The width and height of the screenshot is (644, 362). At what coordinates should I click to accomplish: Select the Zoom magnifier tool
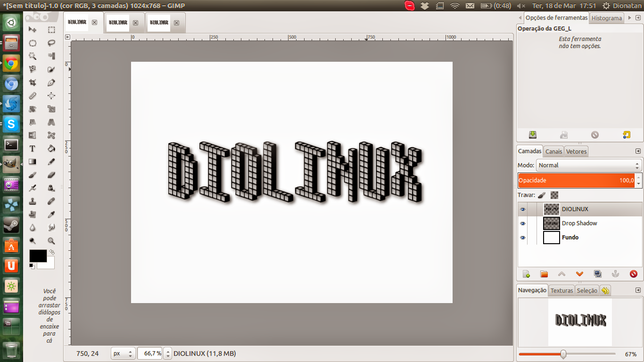(51, 241)
